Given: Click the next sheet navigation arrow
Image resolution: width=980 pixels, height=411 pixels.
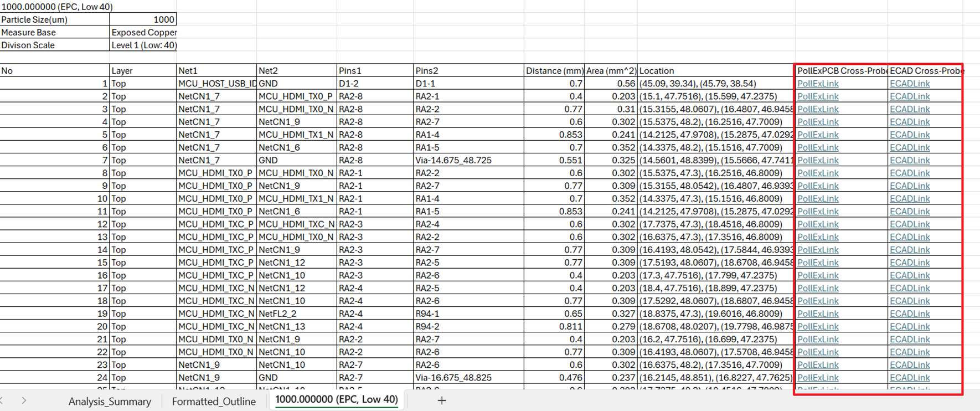Looking at the screenshot, I should tap(24, 400).
